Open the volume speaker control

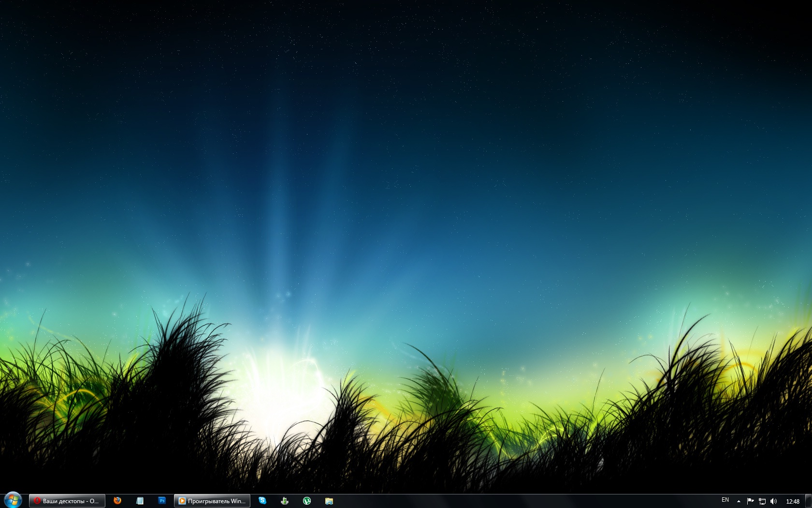coord(773,501)
